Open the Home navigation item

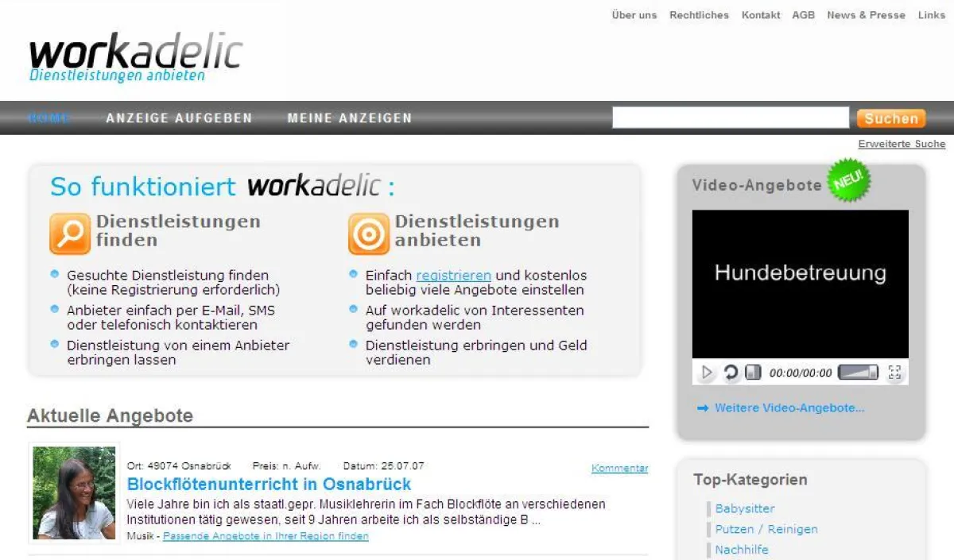(x=48, y=118)
